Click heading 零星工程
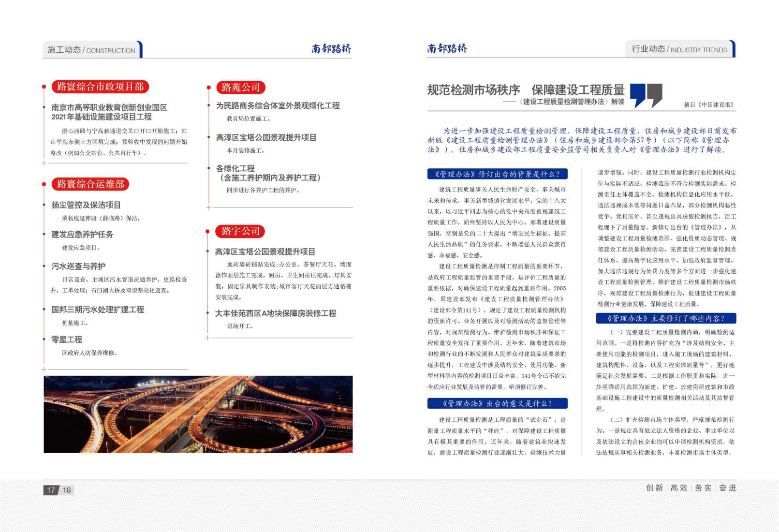779x532 pixels. pos(67,340)
